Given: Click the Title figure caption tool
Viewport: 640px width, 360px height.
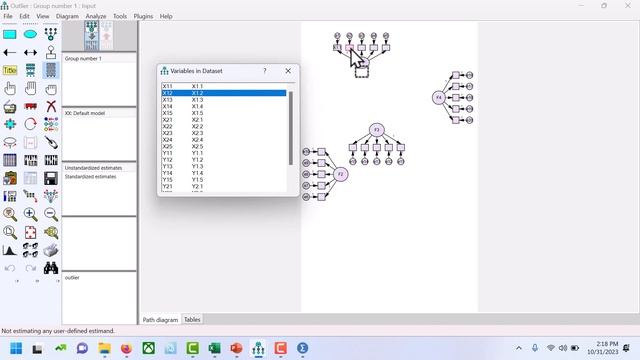Looking at the screenshot, I should (10, 70).
